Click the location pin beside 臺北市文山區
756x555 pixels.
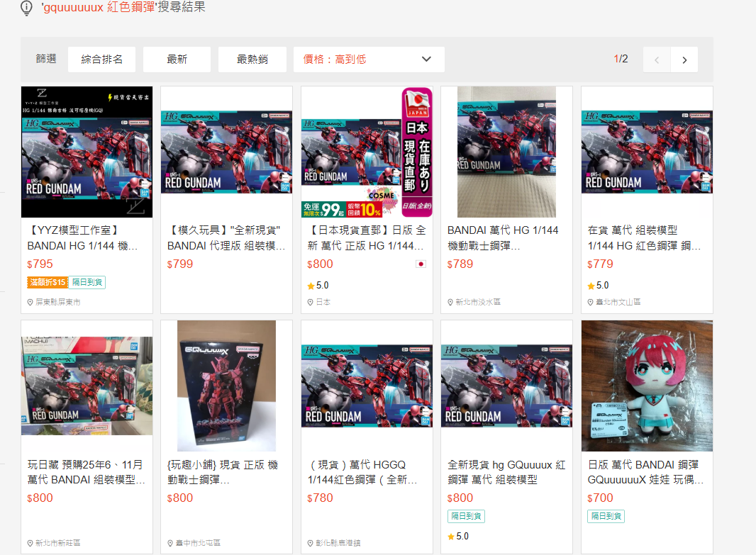pos(591,302)
